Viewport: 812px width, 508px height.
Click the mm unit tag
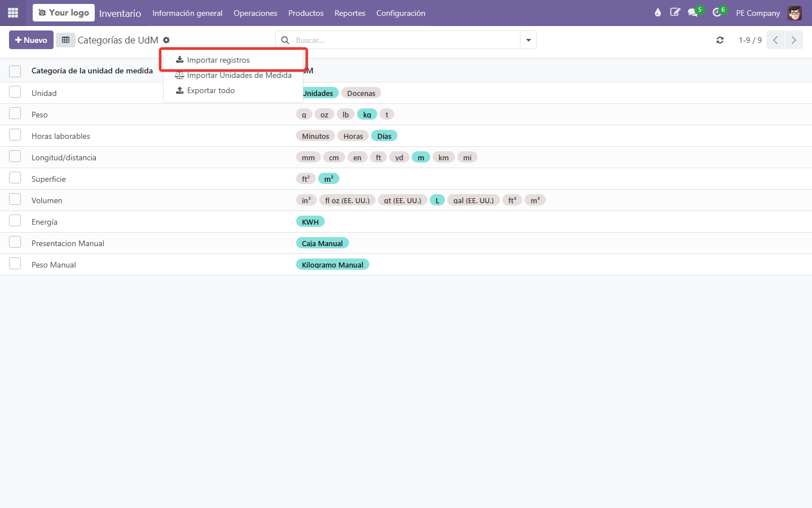[x=308, y=157]
